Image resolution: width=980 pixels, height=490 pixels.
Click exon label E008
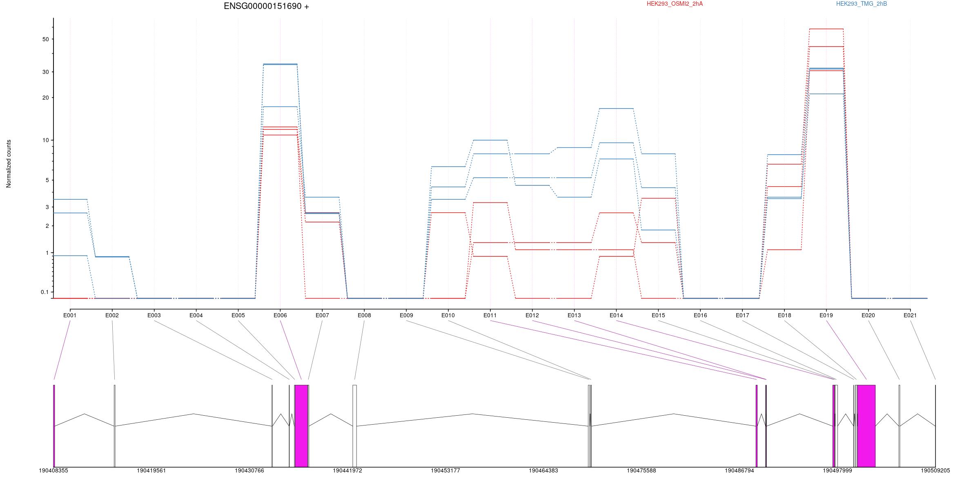[x=364, y=315]
